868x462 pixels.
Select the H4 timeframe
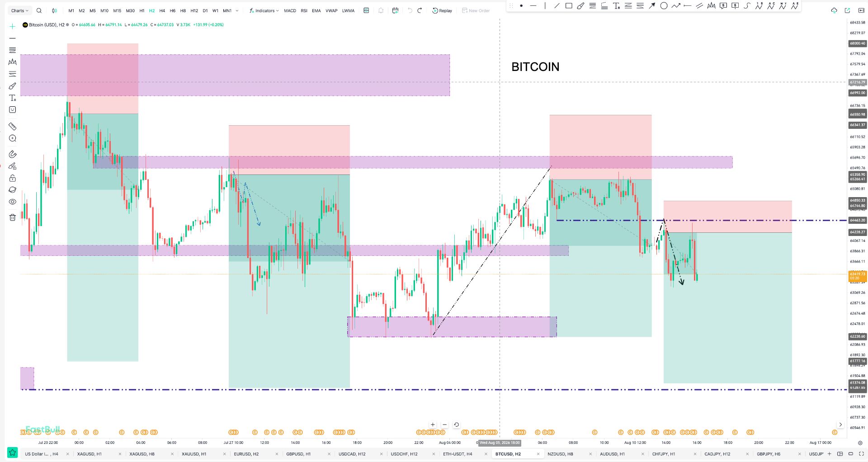(162, 10)
